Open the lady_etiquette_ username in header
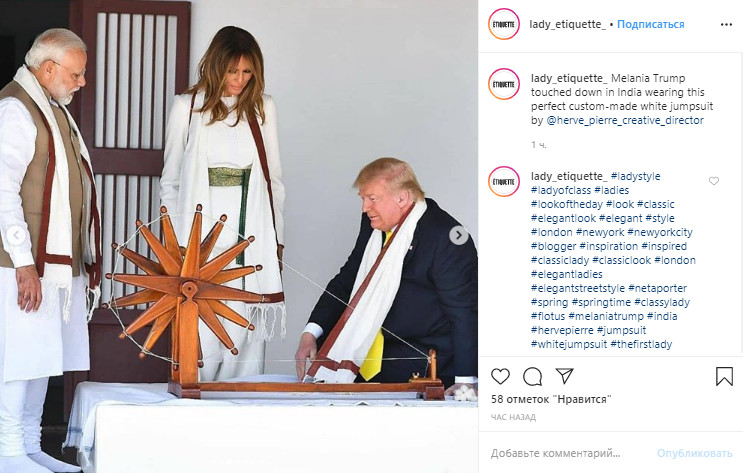This screenshot has width=743, height=473. (568, 24)
